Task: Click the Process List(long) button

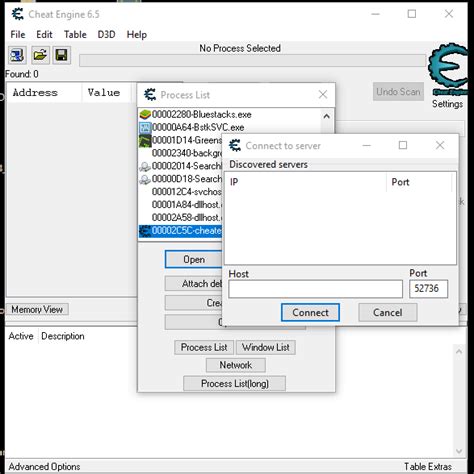Action: coord(235,384)
